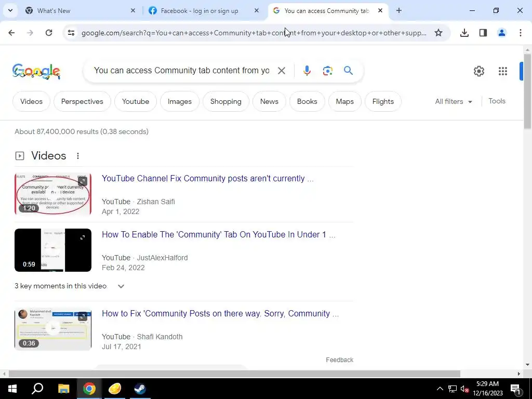Clear the Google search box
This screenshot has height=399, width=532.
[281, 71]
